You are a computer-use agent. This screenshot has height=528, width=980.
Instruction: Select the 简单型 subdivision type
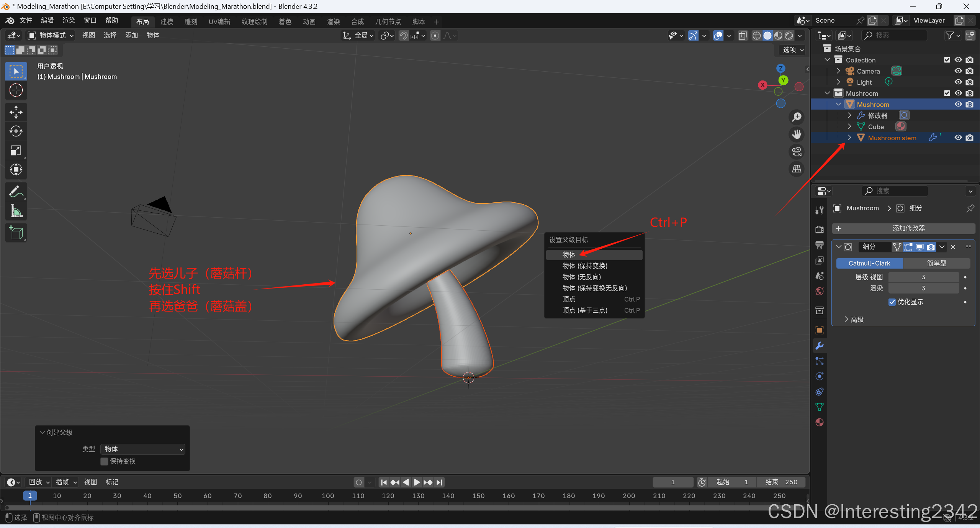(936, 263)
